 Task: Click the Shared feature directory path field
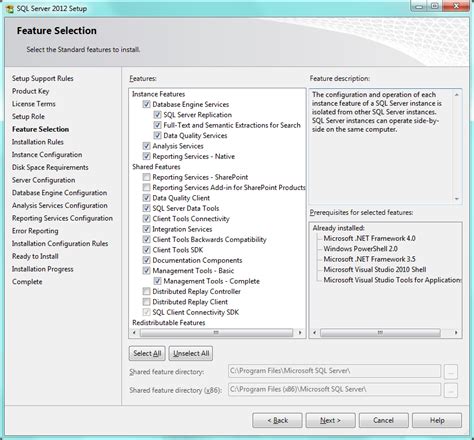pyautogui.click(x=334, y=371)
